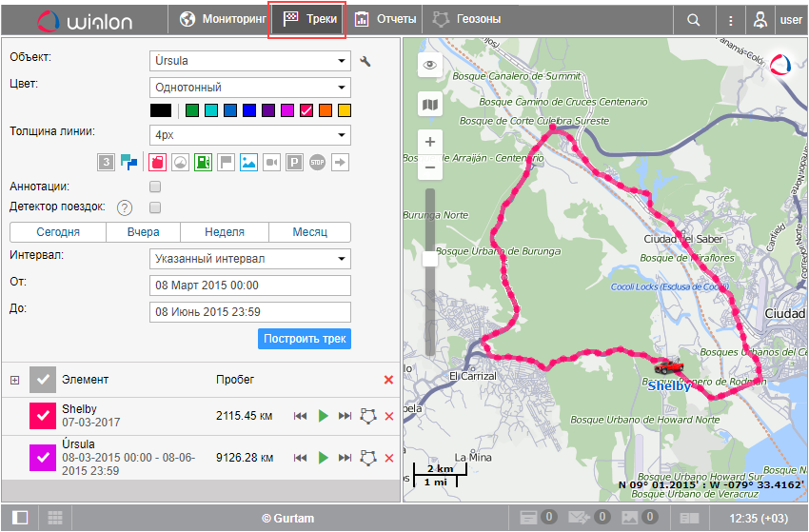This screenshot has height=532, width=809.
Task: Toggle the Элемент select-all checkbox
Action: (43, 380)
